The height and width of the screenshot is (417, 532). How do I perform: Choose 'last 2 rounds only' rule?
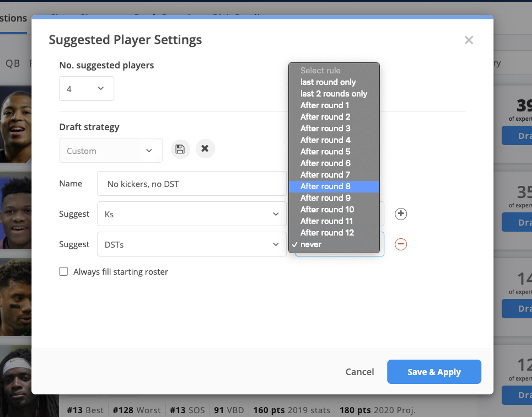(x=334, y=94)
